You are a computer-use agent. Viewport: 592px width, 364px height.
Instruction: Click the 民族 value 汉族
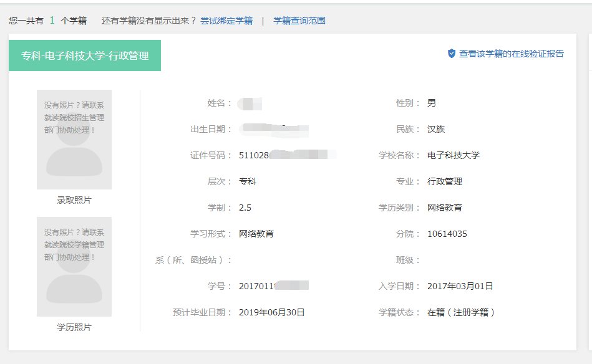click(435, 129)
